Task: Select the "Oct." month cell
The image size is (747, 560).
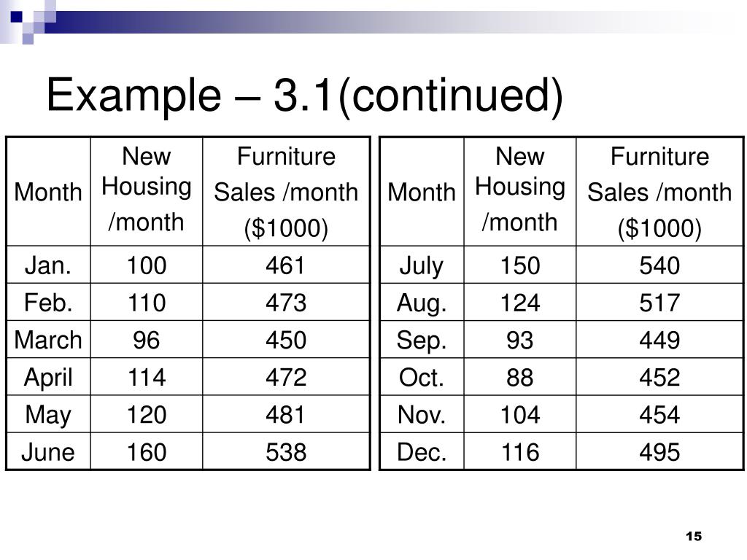Action: pos(422,377)
